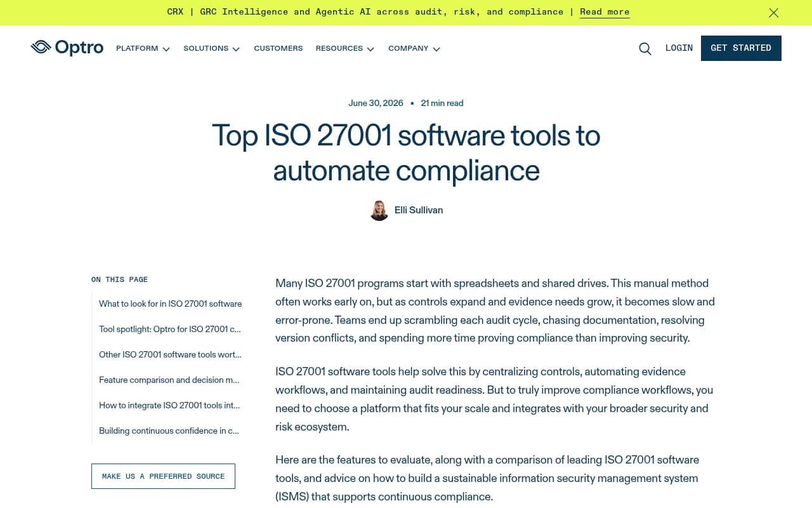This screenshot has height=508, width=812.
Task: Jump to How to integrate ISO 27001 tools
Action: pos(169,405)
